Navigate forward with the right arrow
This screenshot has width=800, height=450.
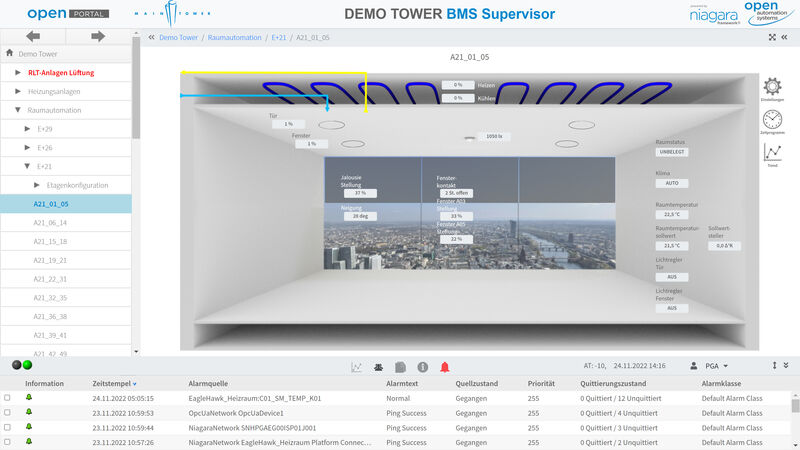click(98, 36)
